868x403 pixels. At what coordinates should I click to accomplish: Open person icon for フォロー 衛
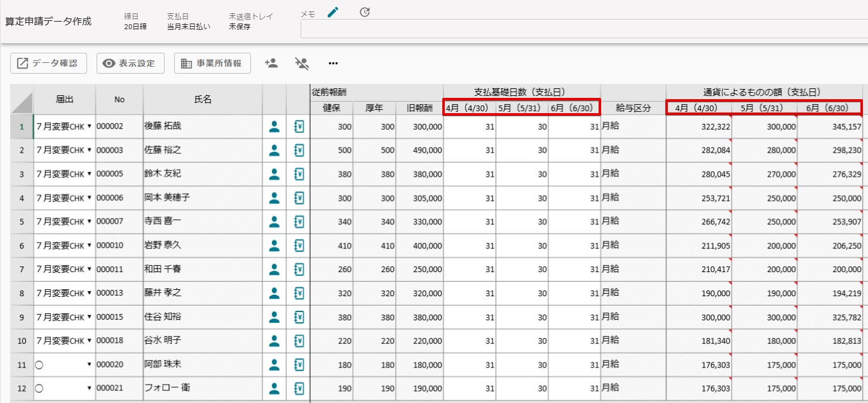(x=275, y=388)
